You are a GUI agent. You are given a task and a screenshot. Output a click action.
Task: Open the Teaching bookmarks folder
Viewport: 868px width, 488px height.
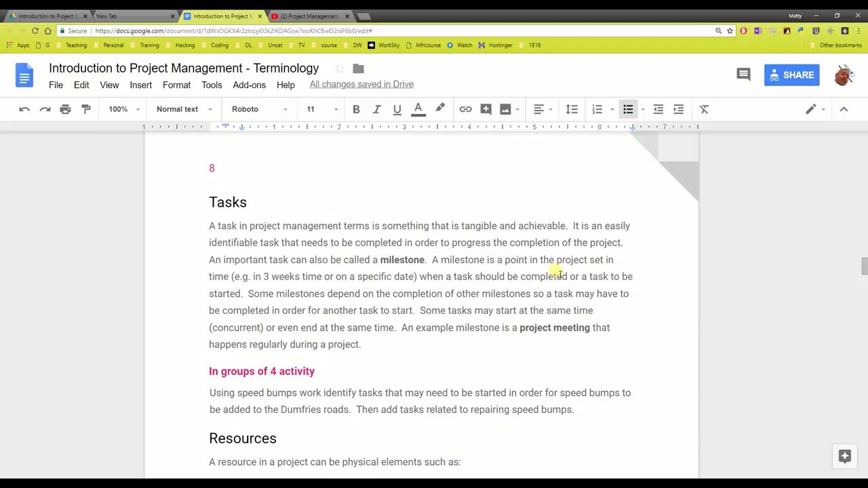[71, 45]
